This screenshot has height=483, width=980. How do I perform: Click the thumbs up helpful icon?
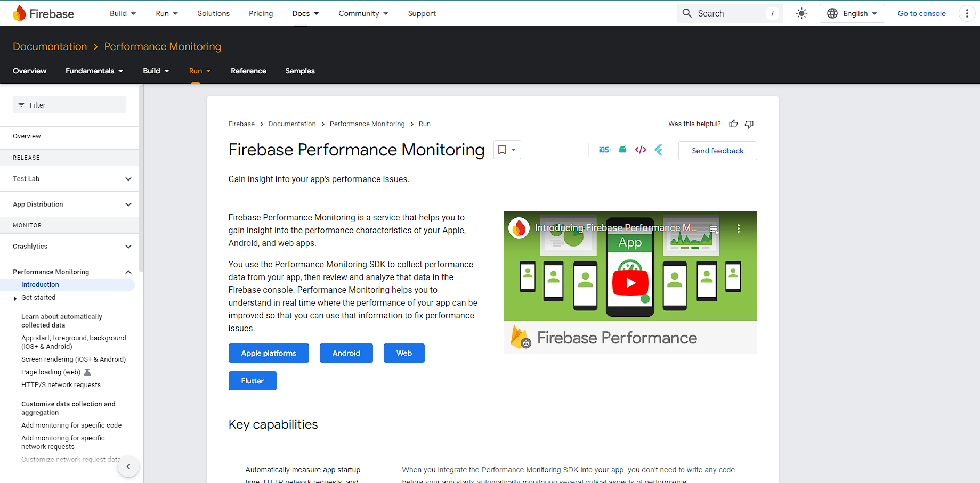click(733, 124)
